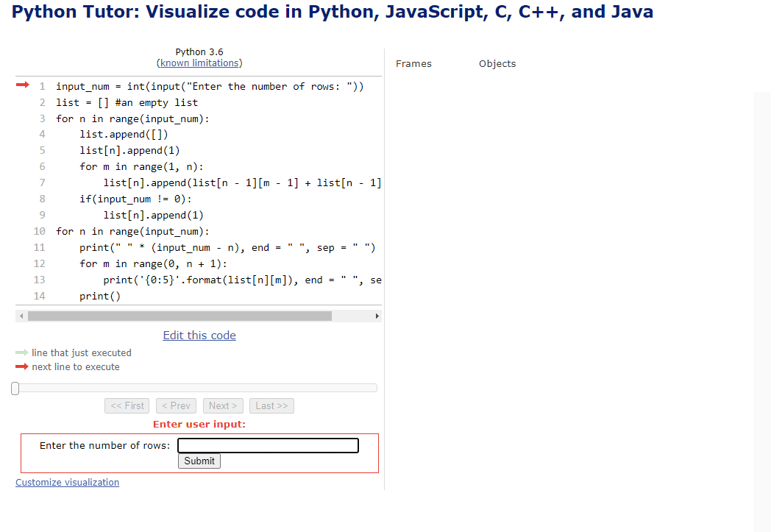Click the red next-line arrow beside line 1
The height and width of the screenshot is (532, 771).
coord(23,85)
